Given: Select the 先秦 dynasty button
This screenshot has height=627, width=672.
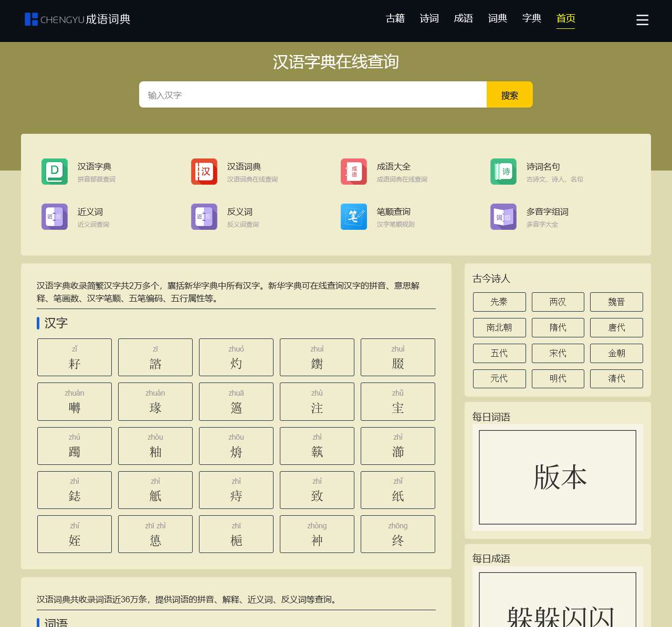Looking at the screenshot, I should tap(499, 302).
